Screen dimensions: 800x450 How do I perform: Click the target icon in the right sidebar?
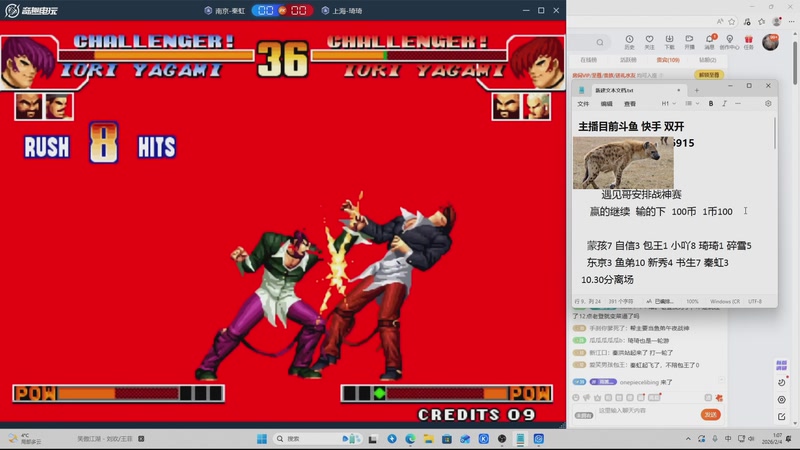[782, 400]
